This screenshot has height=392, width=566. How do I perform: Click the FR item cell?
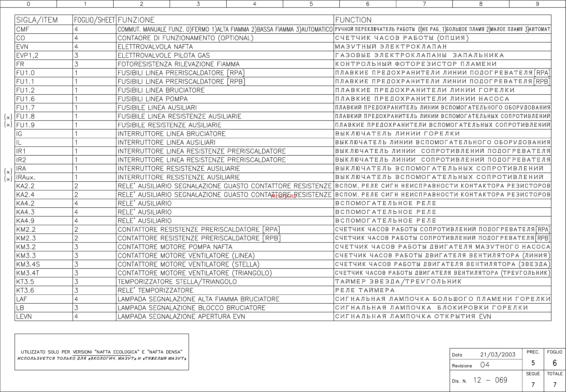point(43,64)
